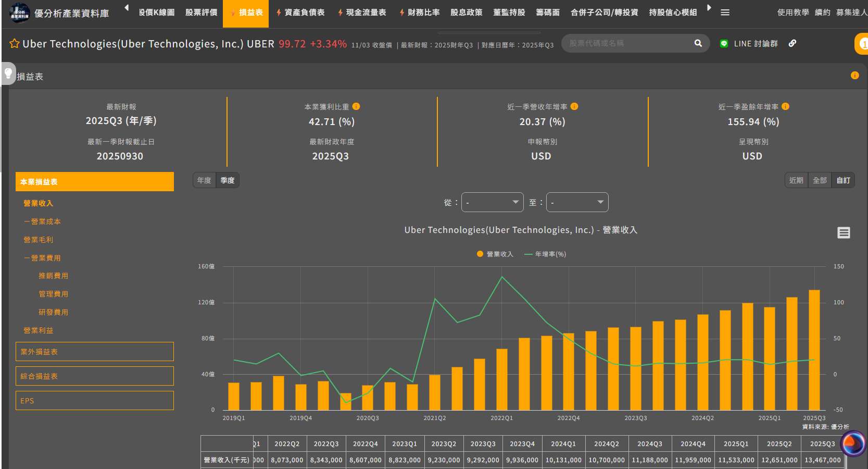
Task: Open the top navigation hamburger menu
Action: click(x=725, y=13)
